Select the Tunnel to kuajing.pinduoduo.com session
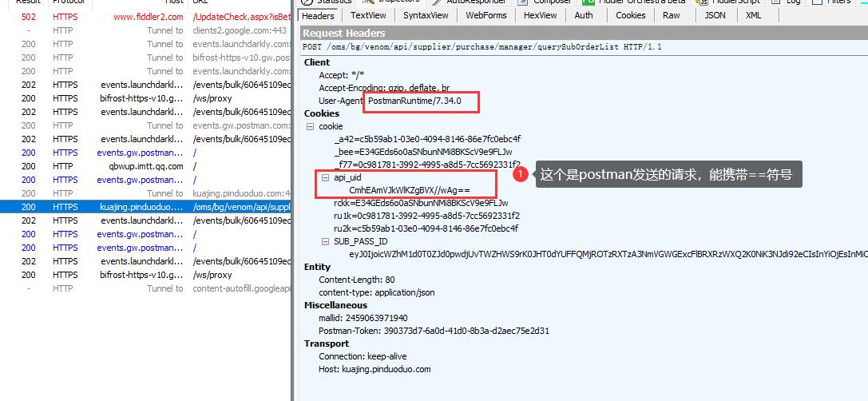868x401 pixels. point(145,193)
